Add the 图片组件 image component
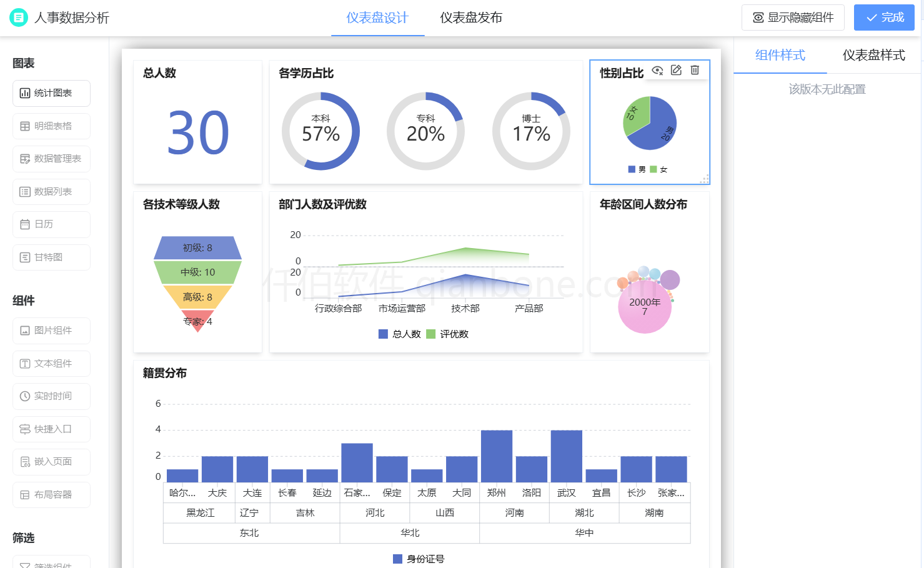This screenshot has width=924, height=568. (52, 331)
